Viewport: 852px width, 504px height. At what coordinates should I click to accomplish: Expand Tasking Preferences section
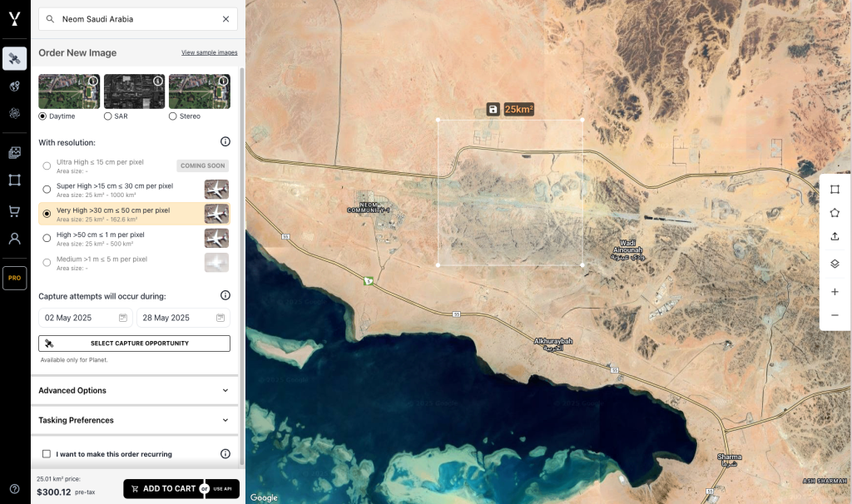134,420
